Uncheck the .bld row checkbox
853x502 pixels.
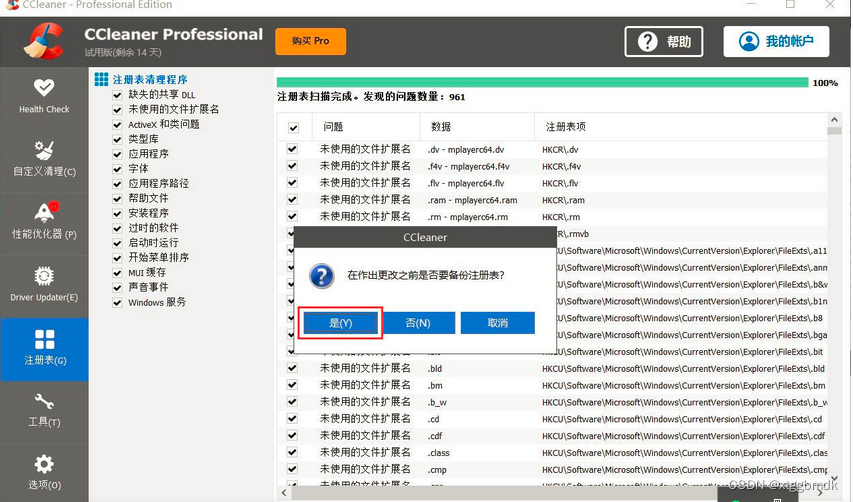pyautogui.click(x=292, y=368)
